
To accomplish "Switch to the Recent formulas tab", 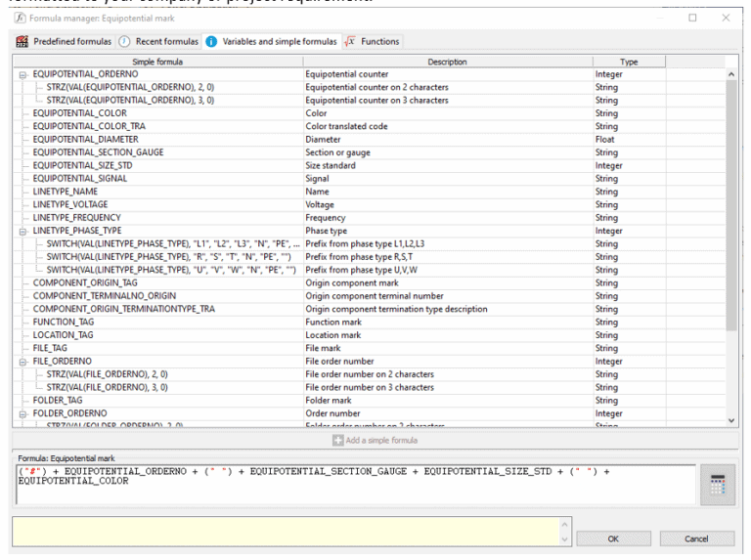I will click(x=159, y=42).
